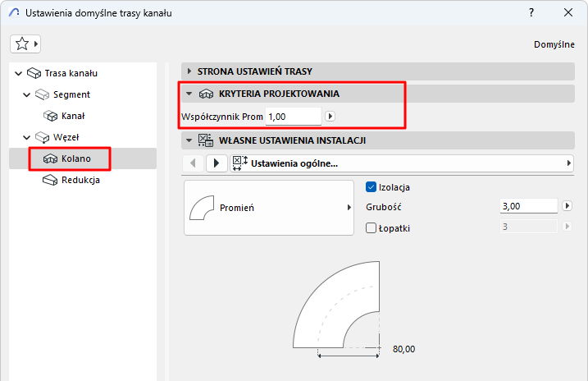Open the Łopatki count arrow menu
This screenshot has width=588, height=381.
pyautogui.click(x=567, y=227)
